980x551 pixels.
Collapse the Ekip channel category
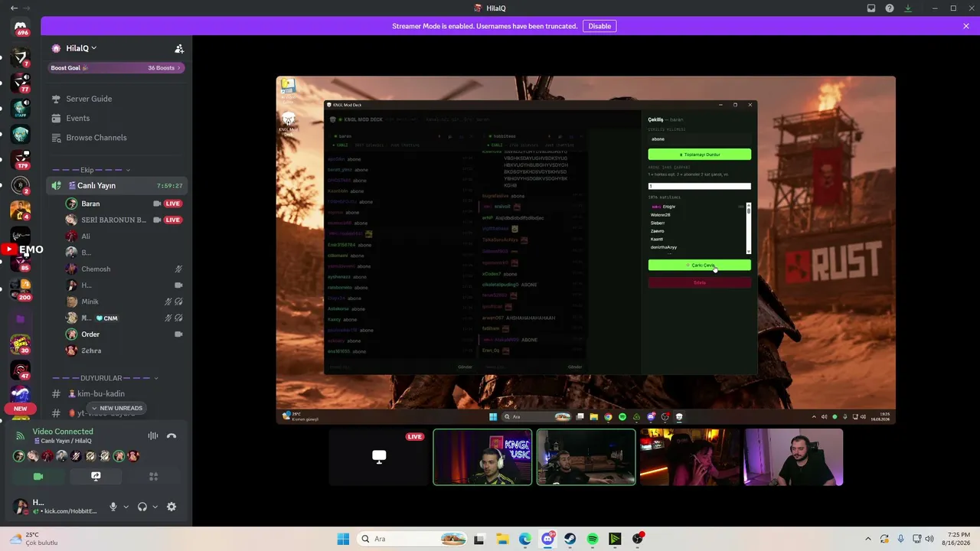pyautogui.click(x=90, y=170)
